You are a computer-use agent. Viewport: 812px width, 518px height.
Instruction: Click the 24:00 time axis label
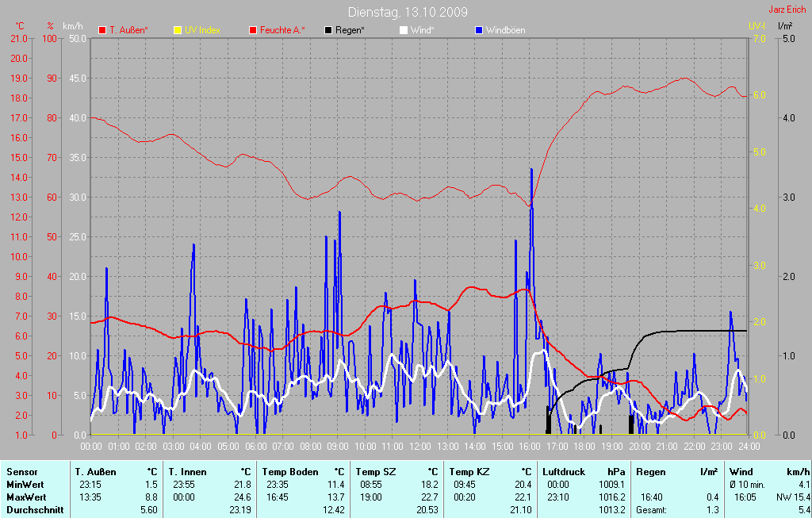749,446
